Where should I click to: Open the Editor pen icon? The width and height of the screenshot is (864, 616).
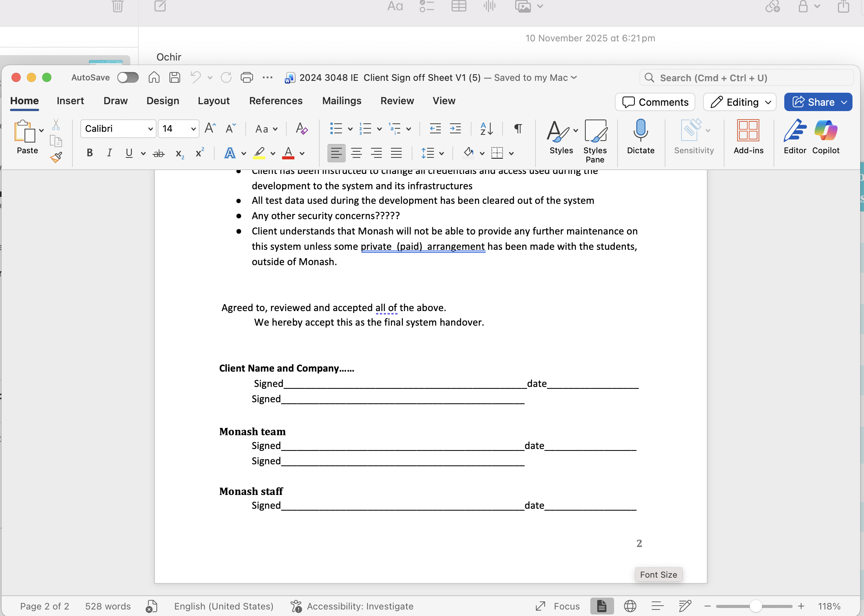795,131
